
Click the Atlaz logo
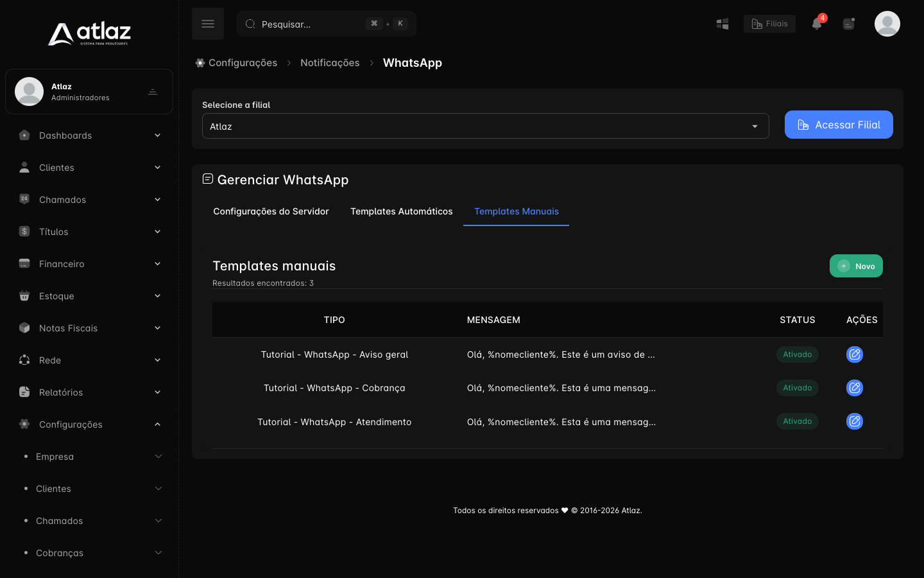(89, 34)
